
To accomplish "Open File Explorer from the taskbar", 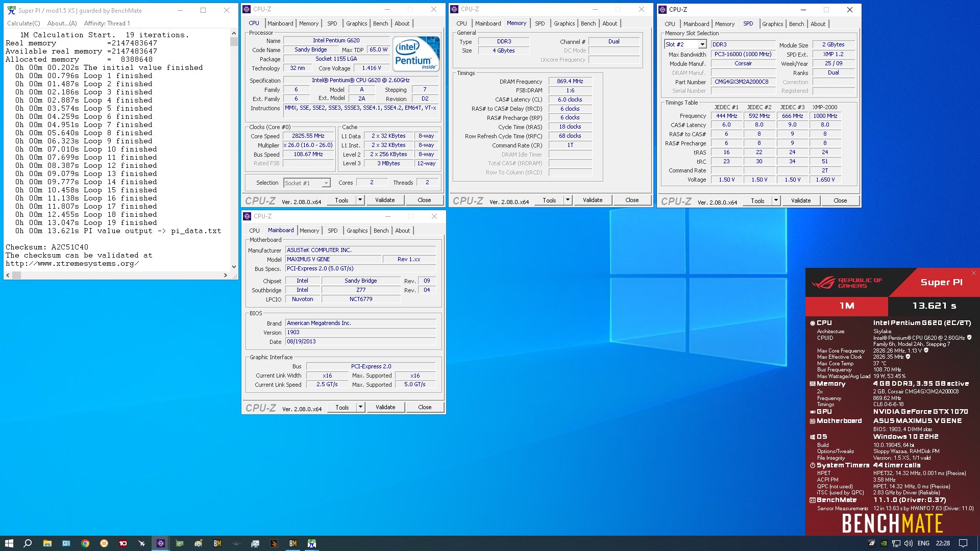I will [x=47, y=543].
